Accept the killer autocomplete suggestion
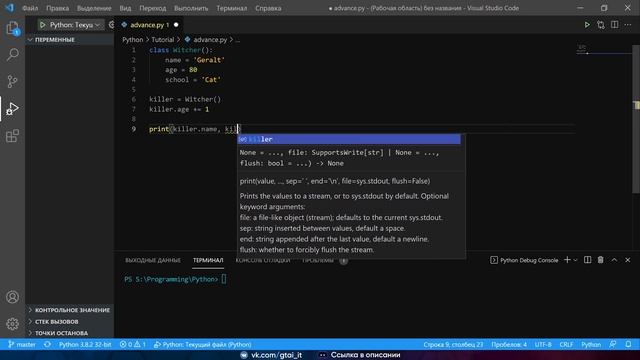The image size is (640, 360). click(x=349, y=139)
